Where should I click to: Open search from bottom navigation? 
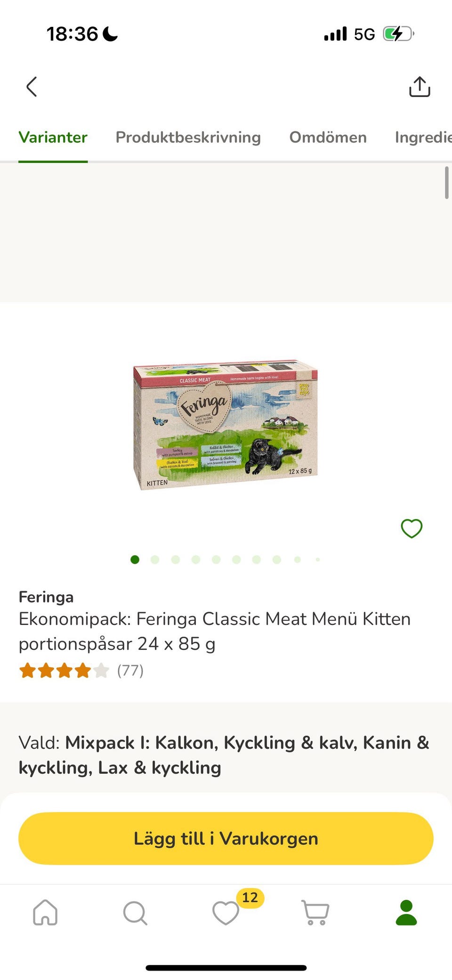tap(135, 913)
